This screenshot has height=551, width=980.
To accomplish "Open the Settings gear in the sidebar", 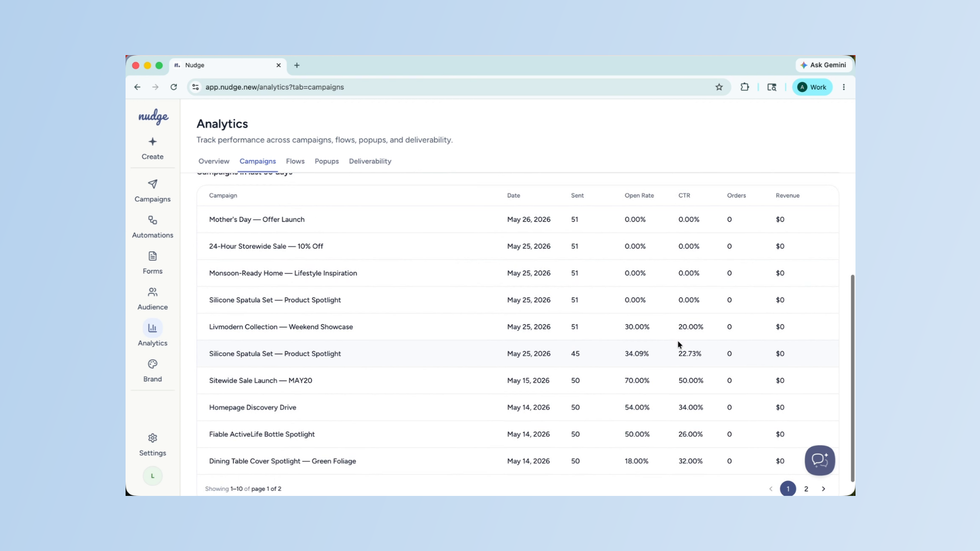I will pyautogui.click(x=153, y=438).
